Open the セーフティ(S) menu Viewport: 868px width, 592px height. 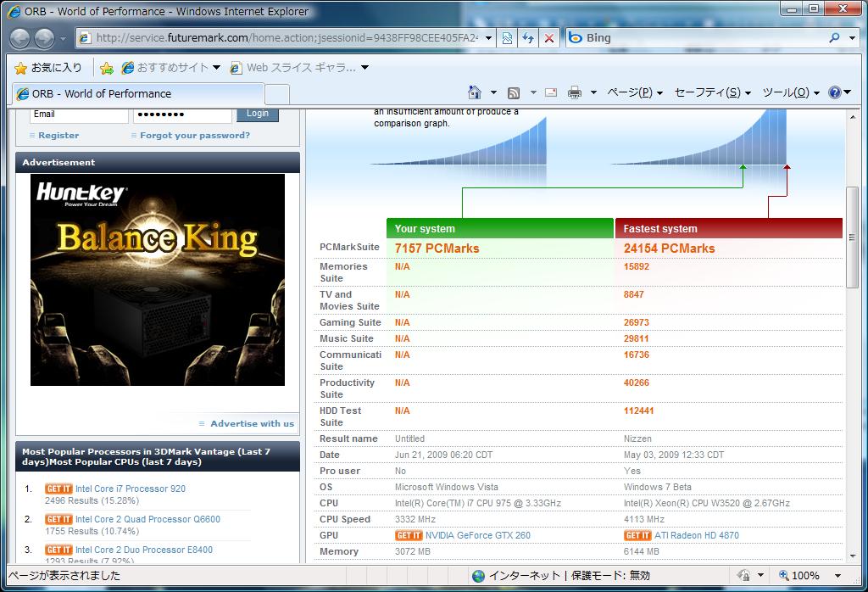[712, 92]
